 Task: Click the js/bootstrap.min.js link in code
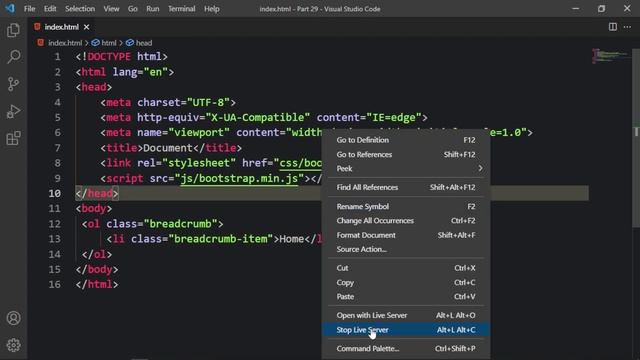pos(239,178)
